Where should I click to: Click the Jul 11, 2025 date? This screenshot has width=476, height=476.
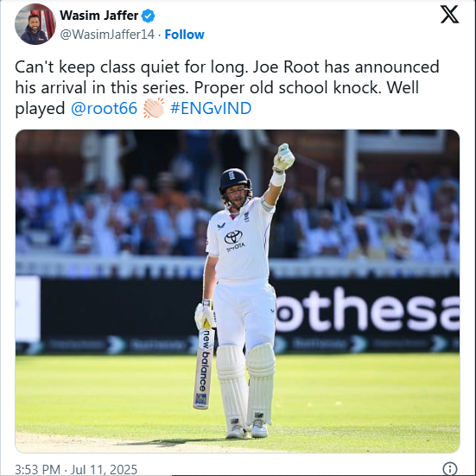[104, 469]
